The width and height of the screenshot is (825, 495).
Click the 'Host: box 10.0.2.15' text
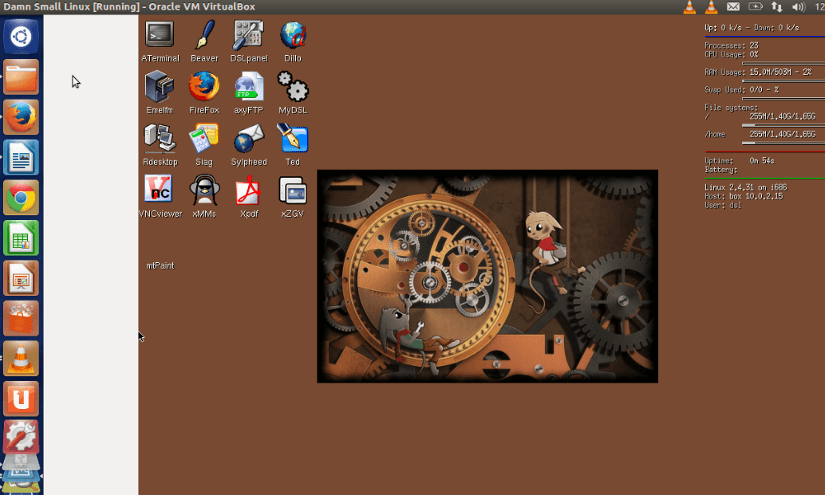pos(743,196)
